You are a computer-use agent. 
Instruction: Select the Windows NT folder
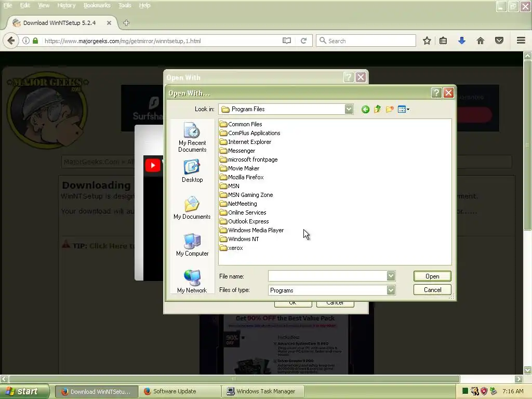pyautogui.click(x=239, y=239)
